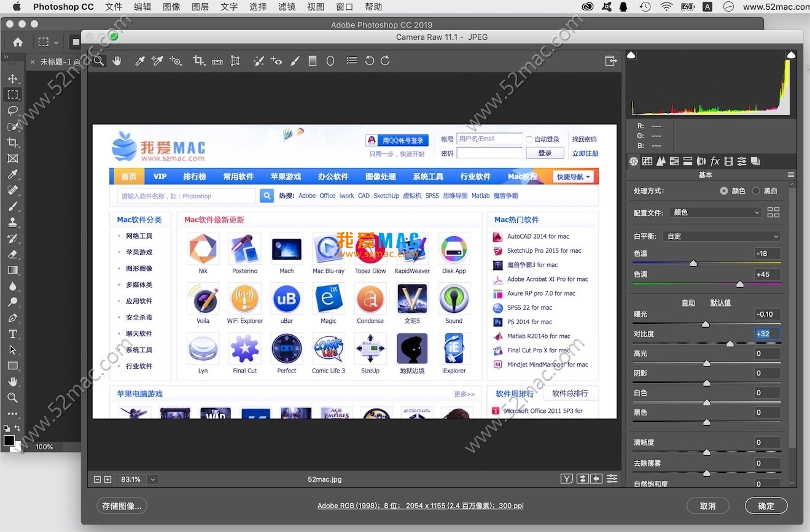Viewport: 810px width, 532px height.
Task: Select Photoshop Lasso tool in main window
Action: point(12,110)
